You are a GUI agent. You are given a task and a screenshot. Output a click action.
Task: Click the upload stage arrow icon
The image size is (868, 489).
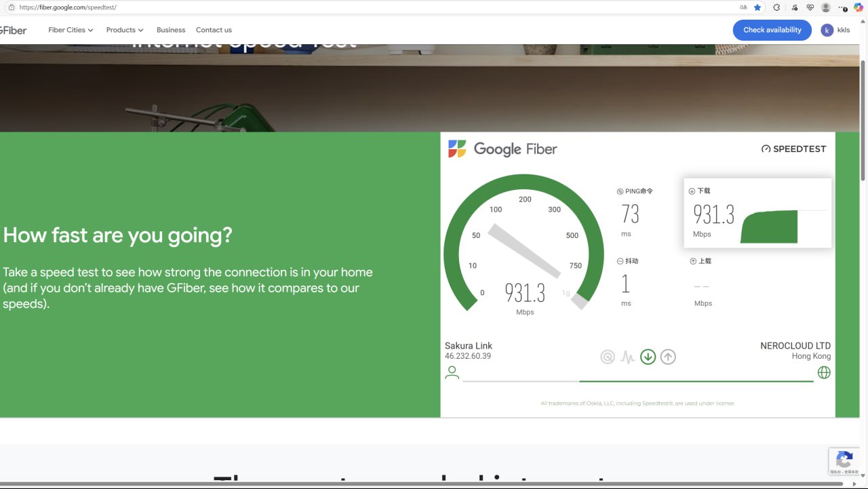pyautogui.click(x=668, y=357)
